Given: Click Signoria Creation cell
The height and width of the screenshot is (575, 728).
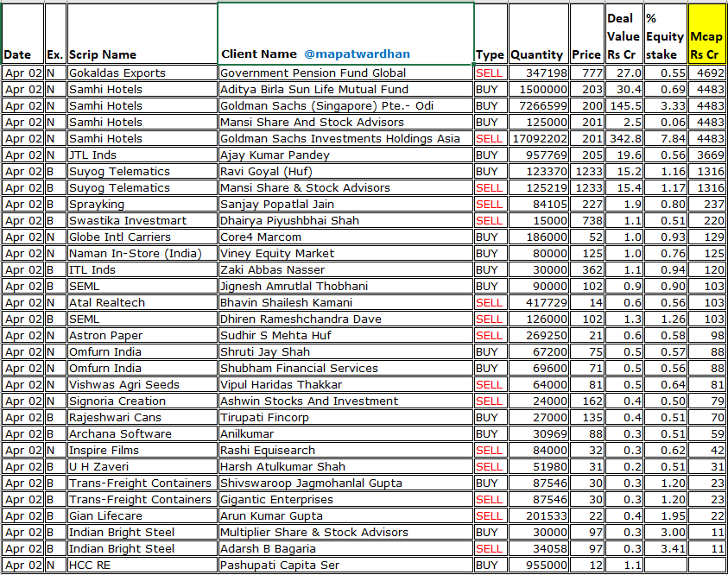Looking at the screenshot, I should click(x=142, y=401).
